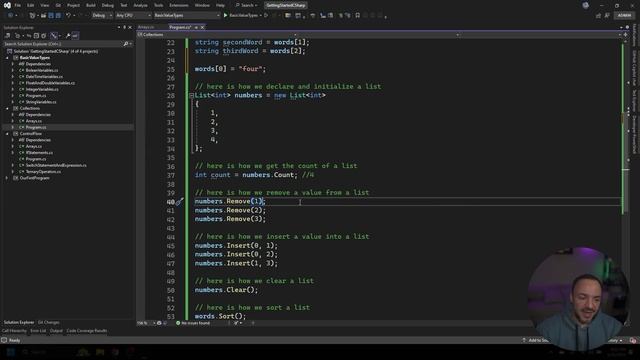Click the notifications bell in status bar
The image size is (640, 360).
click(633, 340)
